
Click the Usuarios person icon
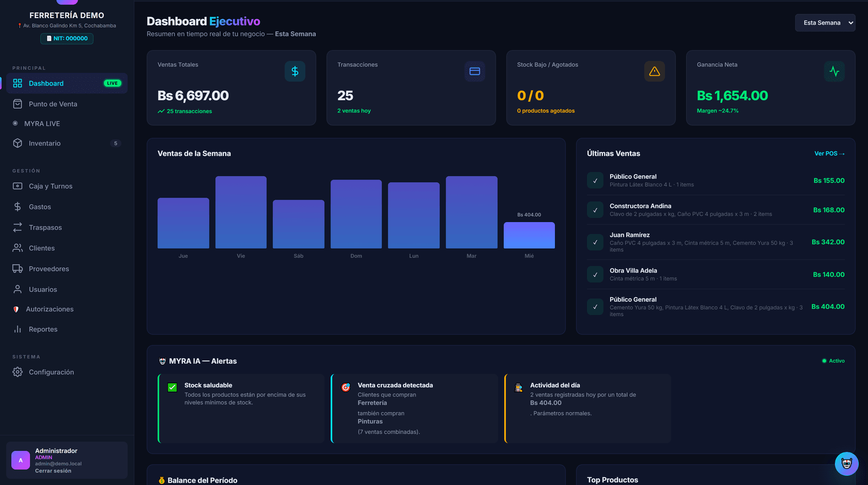(18, 289)
